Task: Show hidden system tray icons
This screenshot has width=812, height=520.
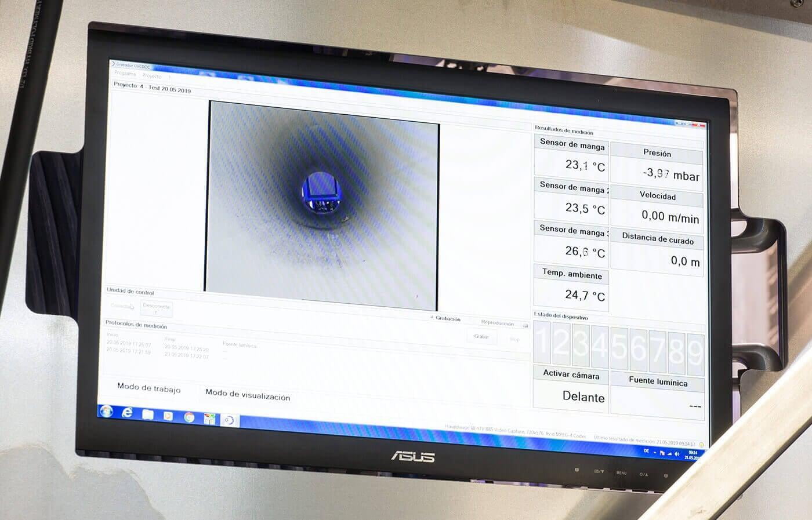Action: click(655, 452)
